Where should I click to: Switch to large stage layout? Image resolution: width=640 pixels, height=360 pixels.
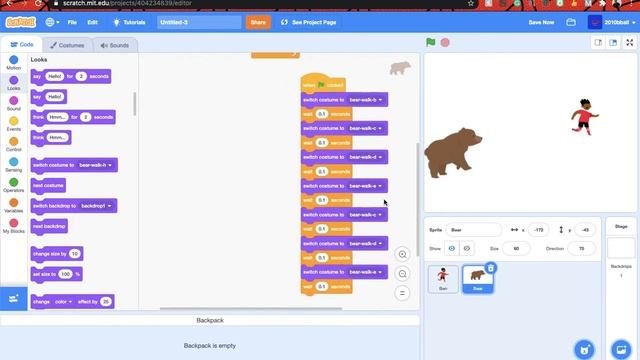[x=613, y=42]
